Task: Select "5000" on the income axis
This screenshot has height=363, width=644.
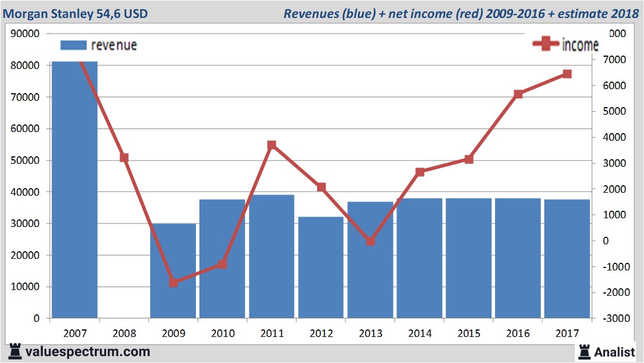Action: click(x=614, y=111)
